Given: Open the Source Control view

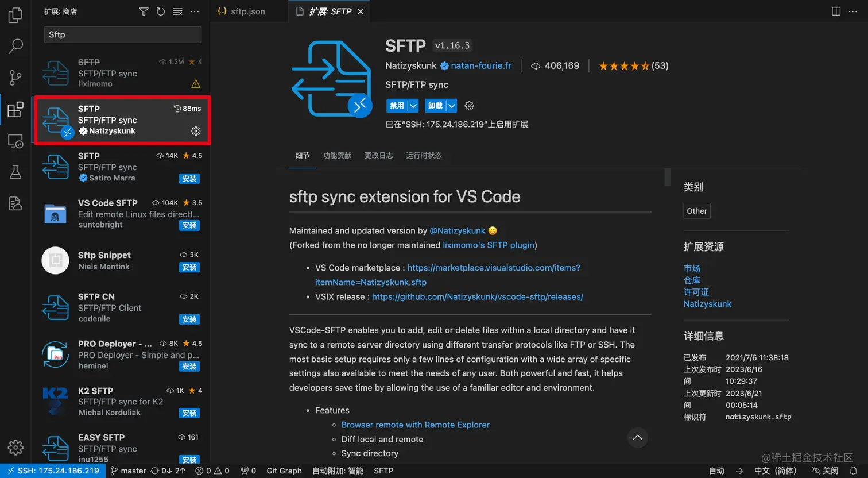Looking at the screenshot, I should [x=15, y=77].
